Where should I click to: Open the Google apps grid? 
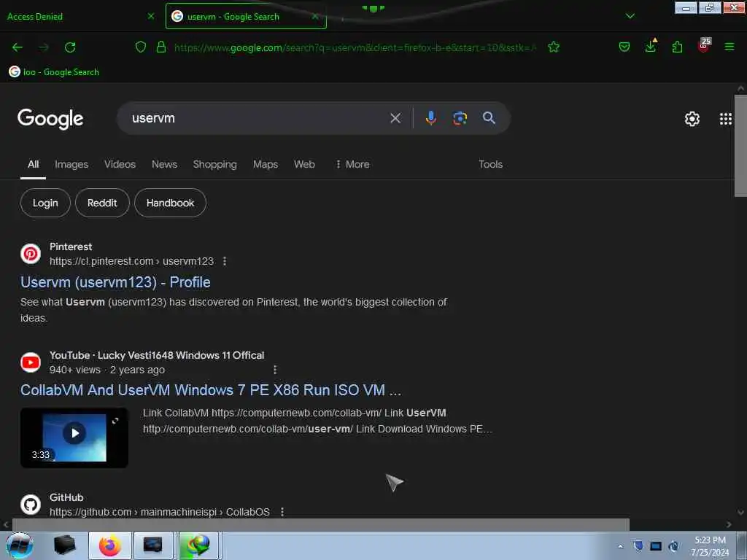726,119
